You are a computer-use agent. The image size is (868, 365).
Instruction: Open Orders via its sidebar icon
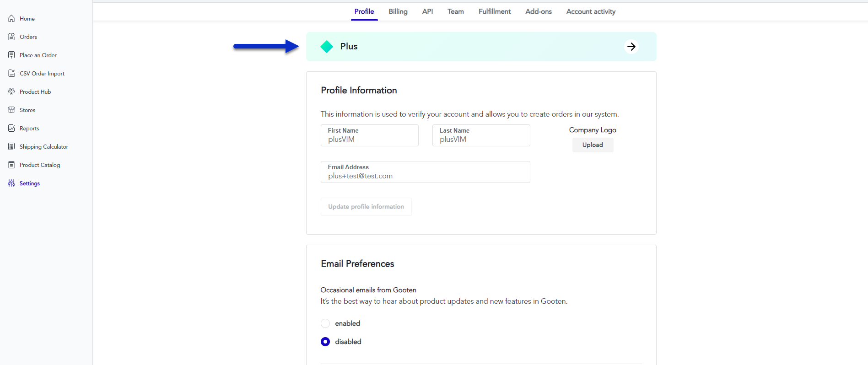point(11,37)
